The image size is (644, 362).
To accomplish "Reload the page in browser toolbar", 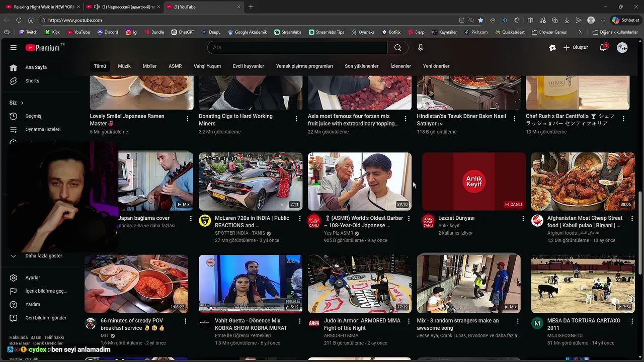I will [19, 20].
